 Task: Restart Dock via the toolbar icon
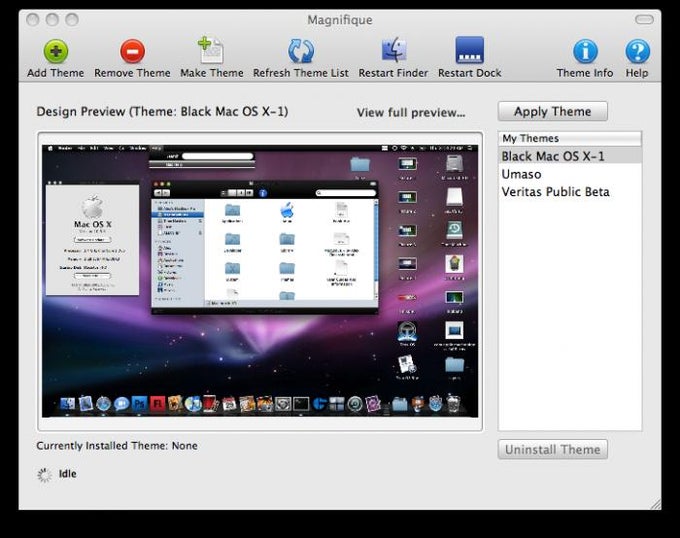click(469, 50)
